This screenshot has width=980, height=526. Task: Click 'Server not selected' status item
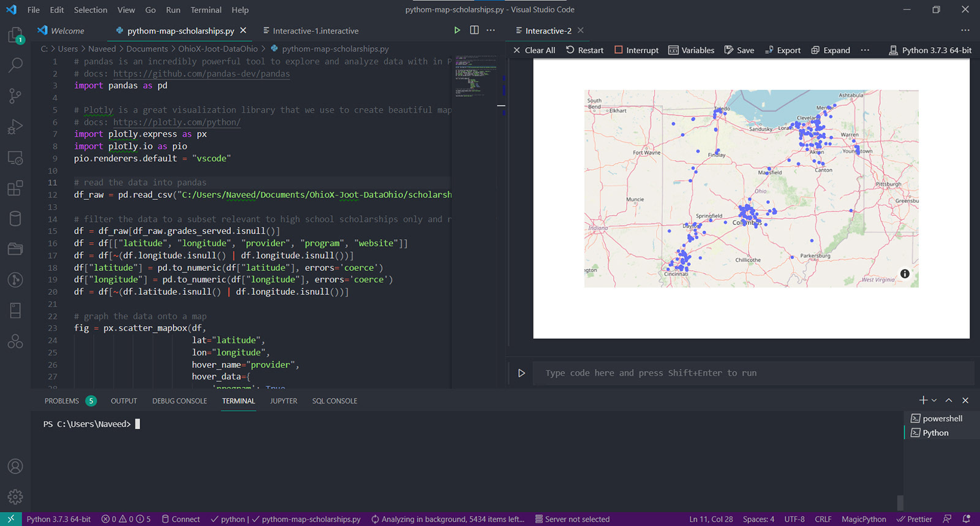tap(572, 519)
